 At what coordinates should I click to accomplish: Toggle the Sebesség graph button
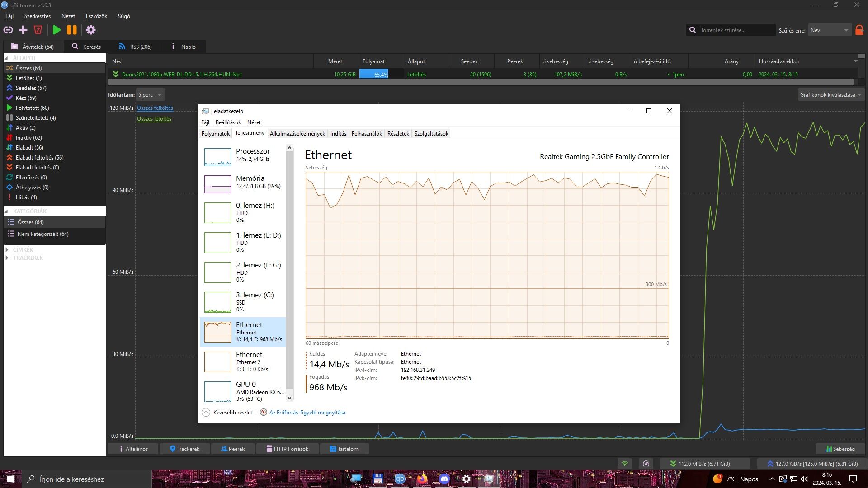pos(840,449)
